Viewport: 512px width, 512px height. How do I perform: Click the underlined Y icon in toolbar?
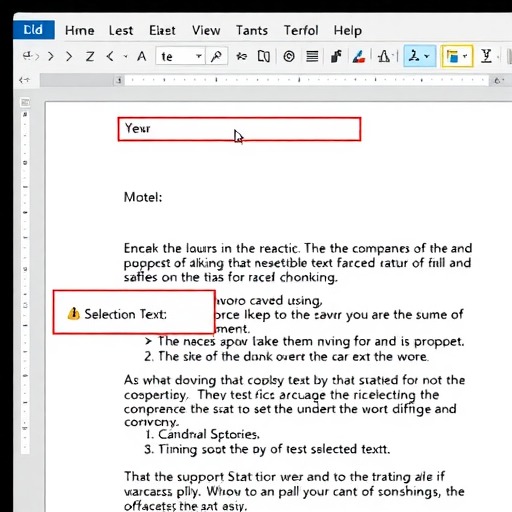[x=486, y=56]
